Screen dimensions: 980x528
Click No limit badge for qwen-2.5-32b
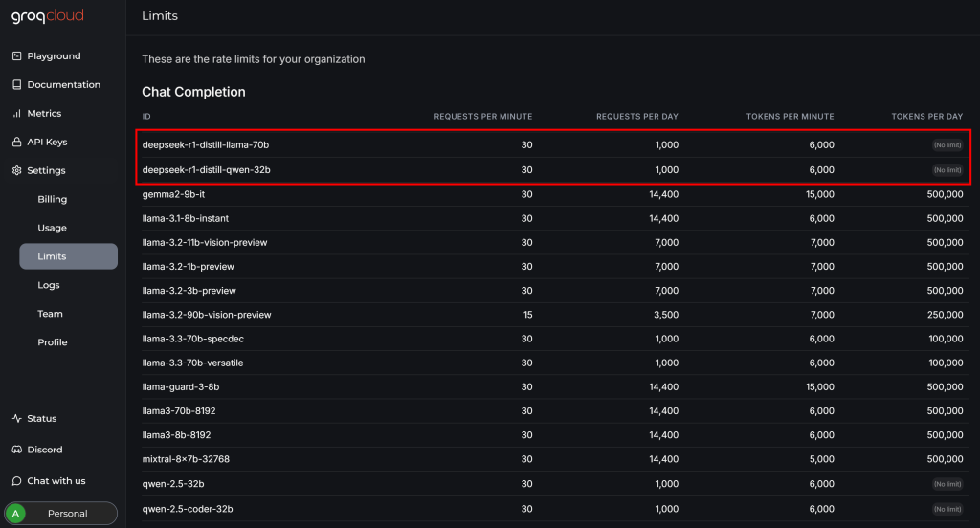point(947,485)
